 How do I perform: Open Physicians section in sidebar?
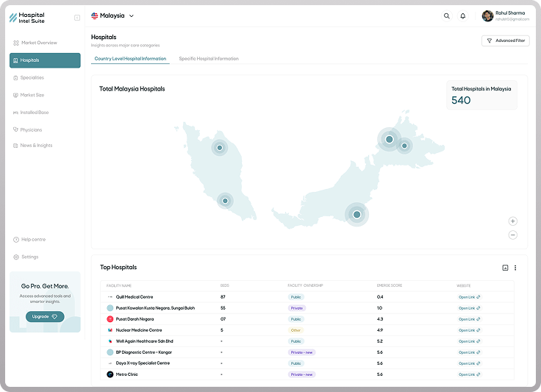pos(32,130)
